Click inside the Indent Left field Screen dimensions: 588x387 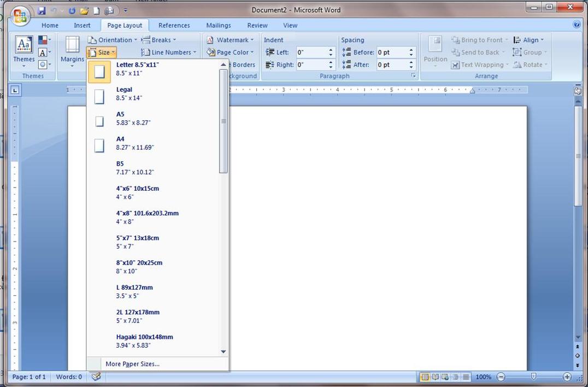311,52
